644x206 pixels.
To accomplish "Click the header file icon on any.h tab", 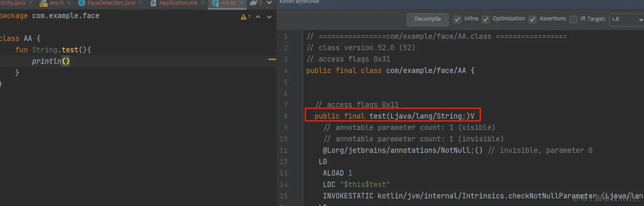I will click(x=43, y=3).
